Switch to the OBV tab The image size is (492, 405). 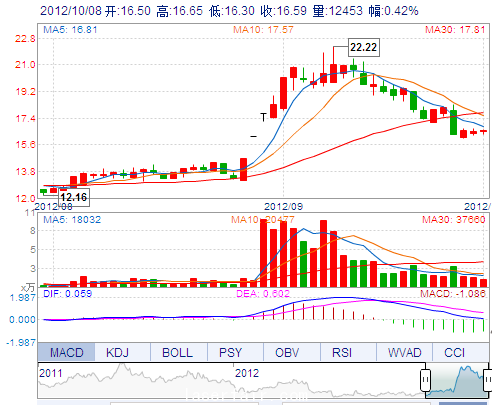287,352
